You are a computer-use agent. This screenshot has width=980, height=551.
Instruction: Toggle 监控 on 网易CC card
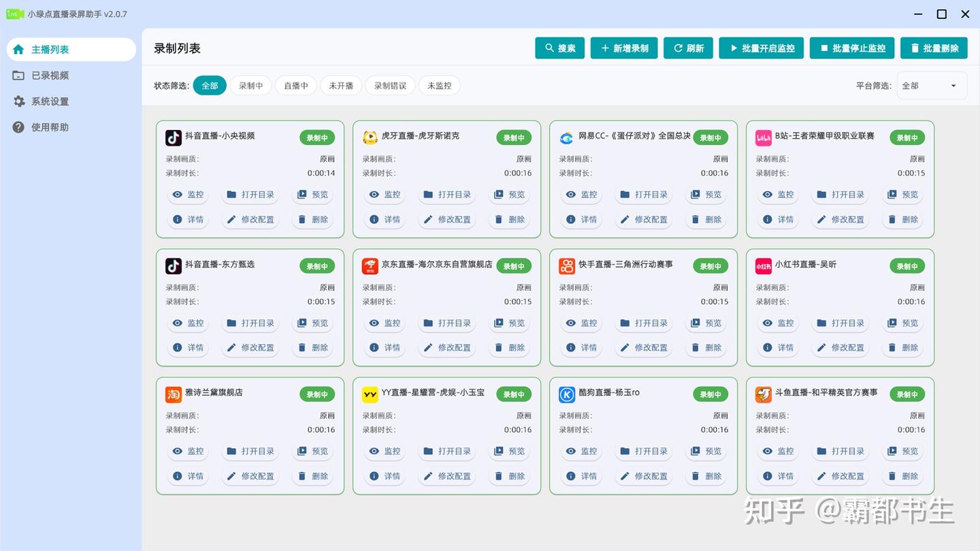582,195
